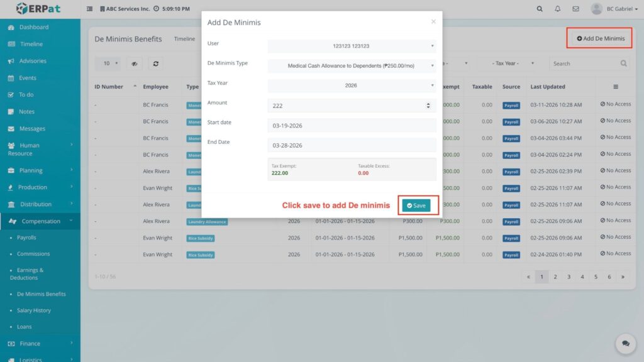Go to page 2 of results
This screenshot has width=644, height=362.
[555, 277]
